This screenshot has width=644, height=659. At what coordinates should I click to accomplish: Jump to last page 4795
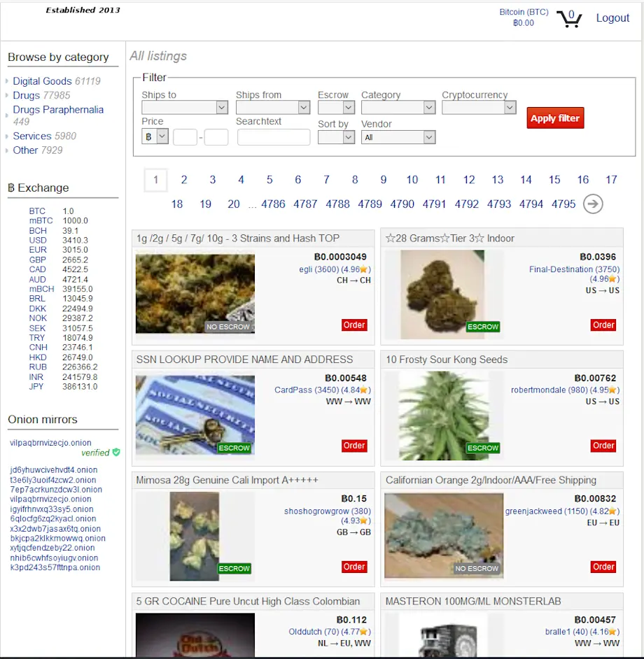[x=563, y=204]
